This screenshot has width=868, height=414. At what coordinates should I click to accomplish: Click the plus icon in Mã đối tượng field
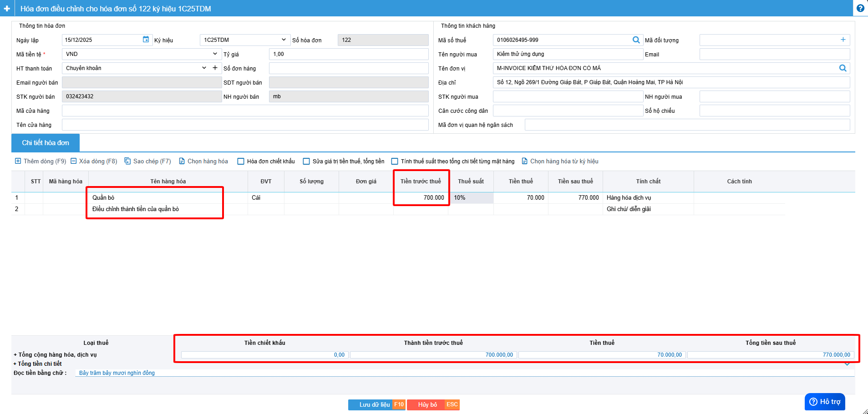pyautogui.click(x=843, y=40)
